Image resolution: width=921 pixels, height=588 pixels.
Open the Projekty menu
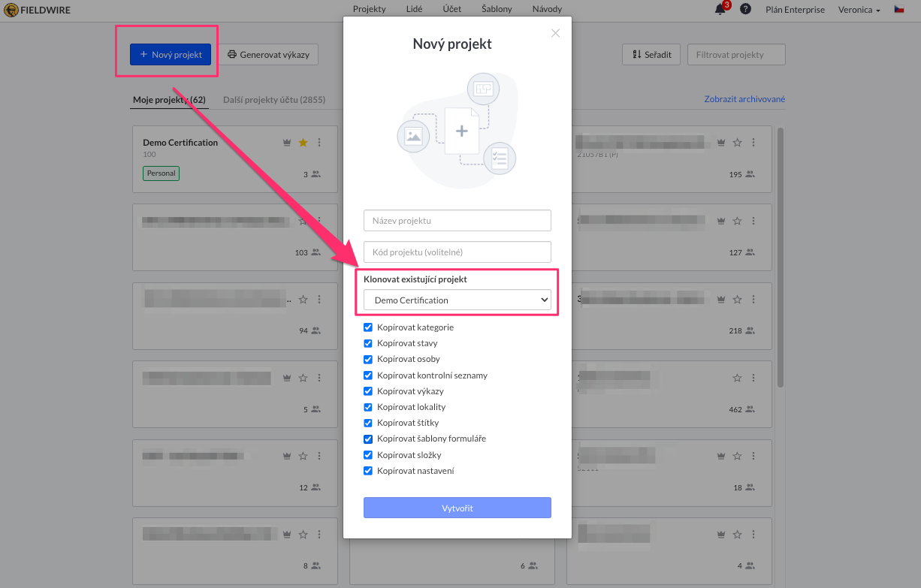pyautogui.click(x=370, y=9)
